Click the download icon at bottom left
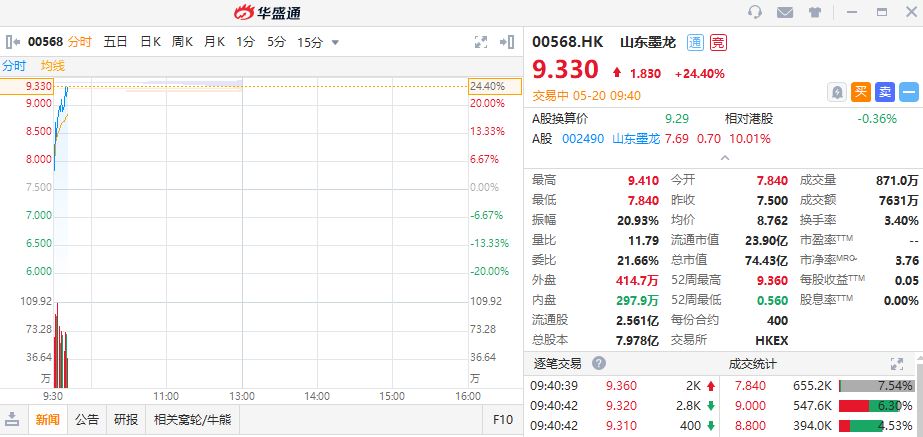The width and height of the screenshot is (923, 437). 12,419
